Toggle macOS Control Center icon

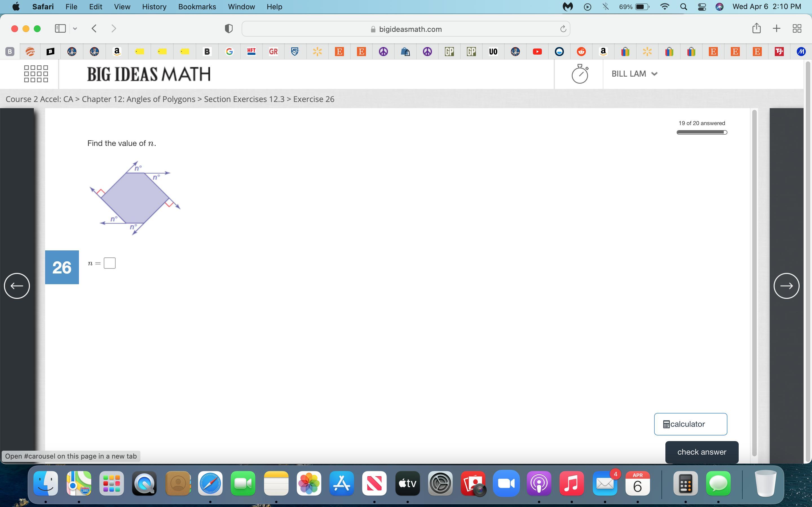701,7
